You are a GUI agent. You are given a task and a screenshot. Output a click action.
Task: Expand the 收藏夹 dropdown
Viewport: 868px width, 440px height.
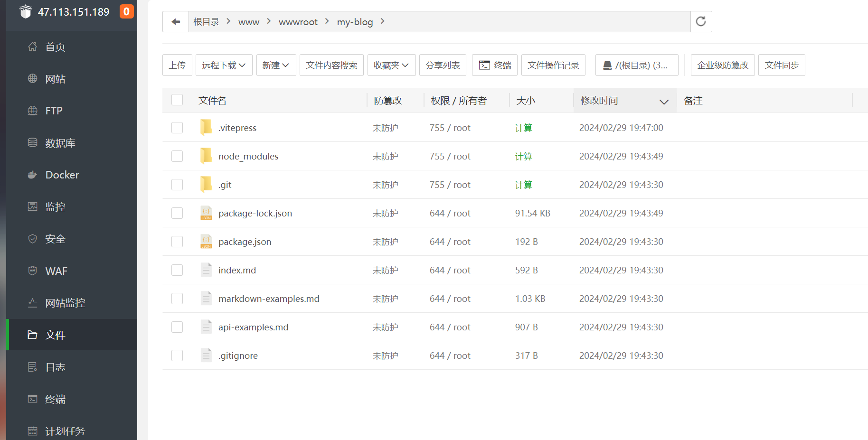click(391, 65)
